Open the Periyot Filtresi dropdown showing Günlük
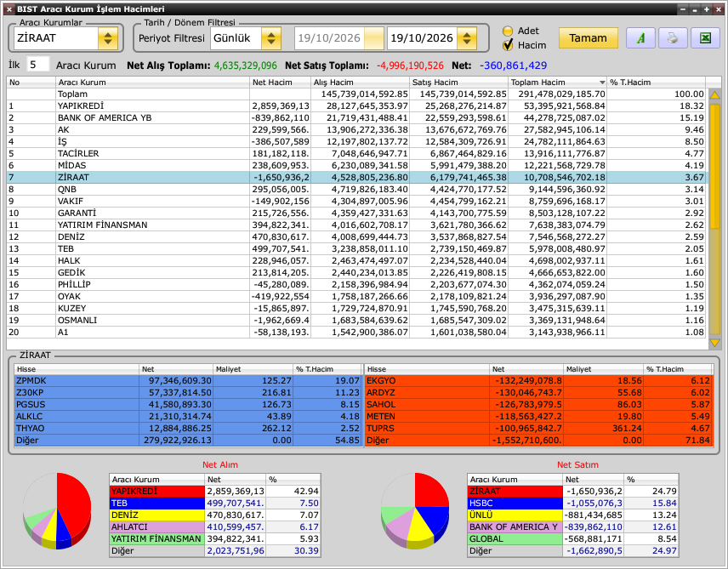 coord(271,38)
